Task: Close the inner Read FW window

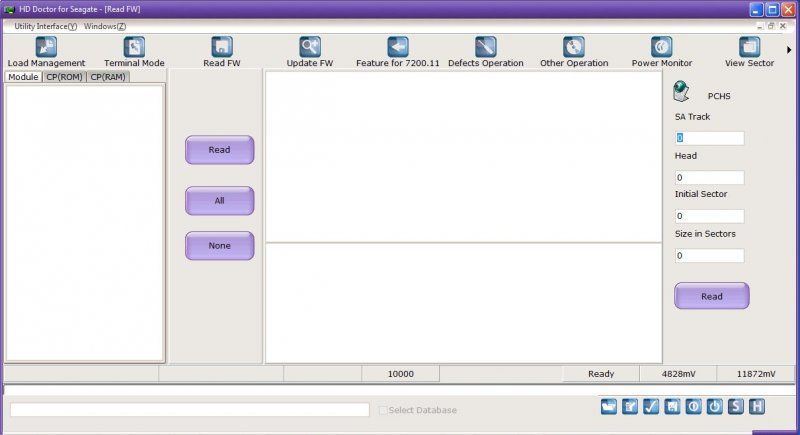Action: tap(783, 26)
